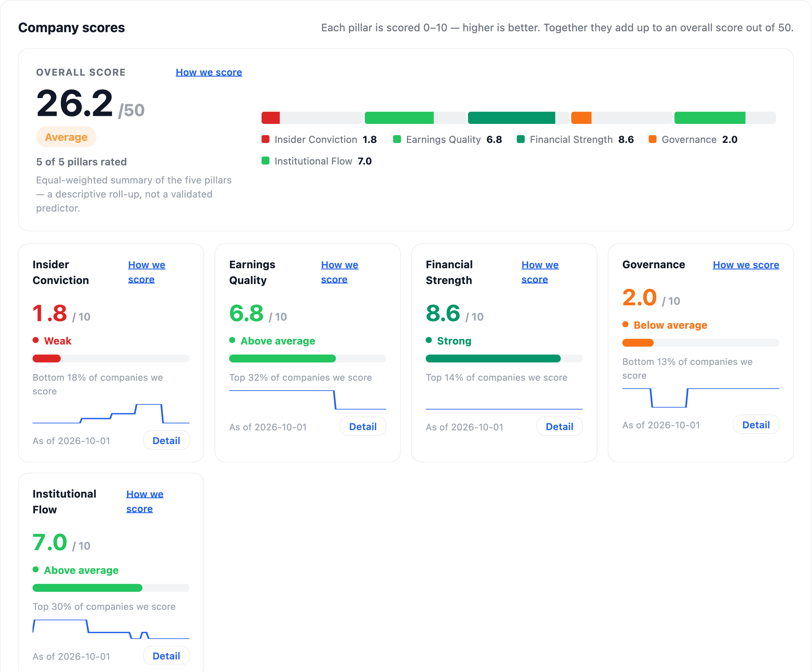
Task: Open the overall score "How we score" link
Action: (x=209, y=72)
